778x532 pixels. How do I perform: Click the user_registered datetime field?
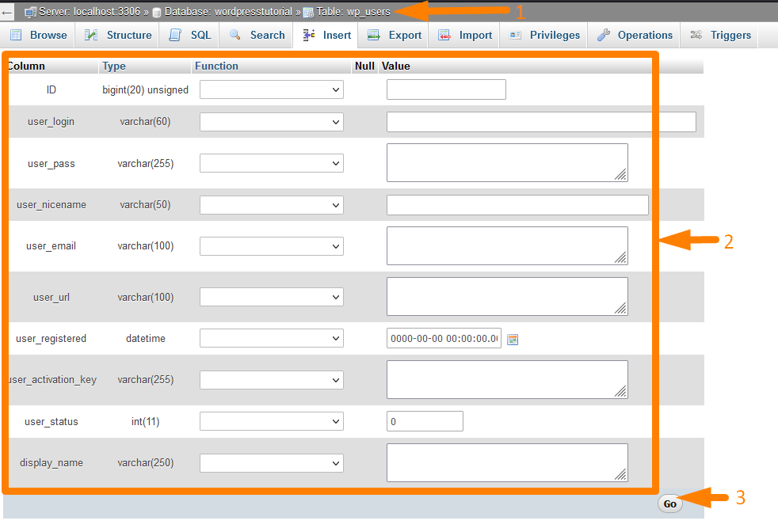(444, 338)
